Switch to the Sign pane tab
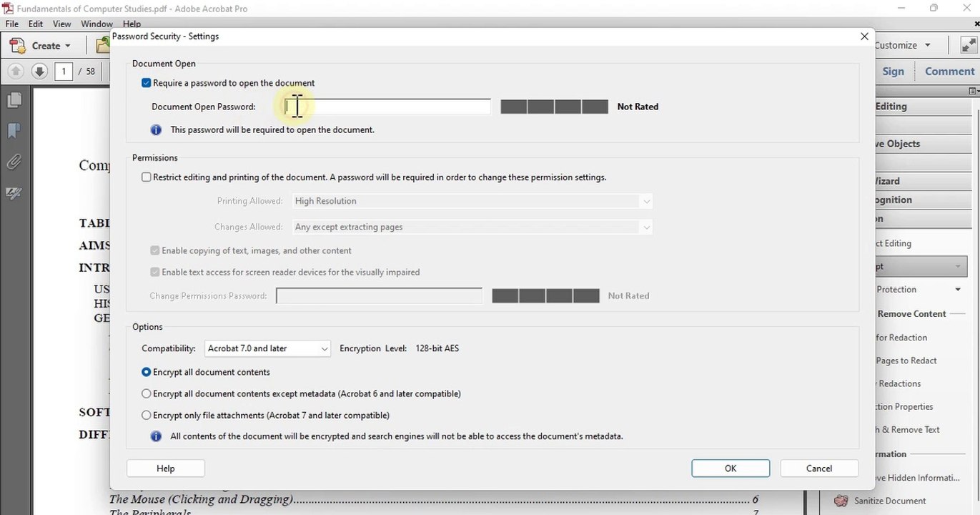The width and height of the screenshot is (980, 515). (893, 71)
